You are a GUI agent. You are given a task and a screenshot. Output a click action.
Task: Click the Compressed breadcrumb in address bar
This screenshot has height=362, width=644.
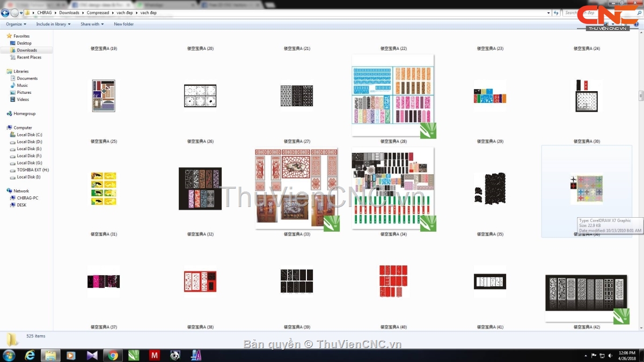point(98,13)
